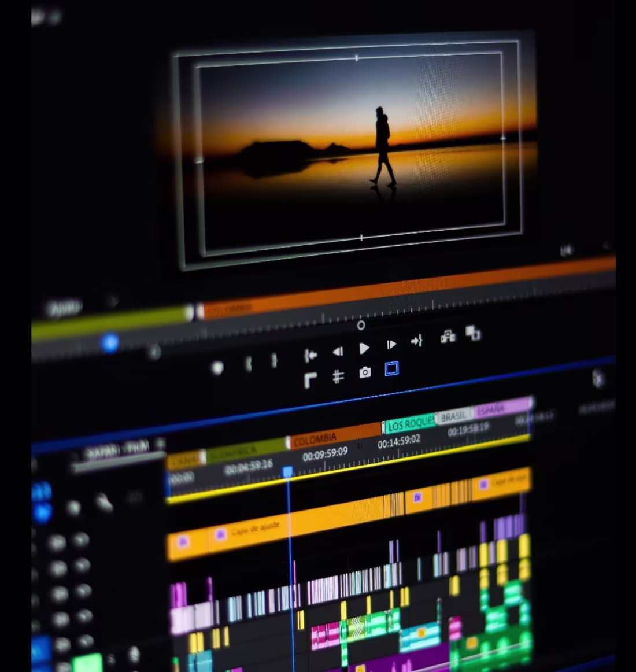Click the Go to Out Point icon

[416, 341]
